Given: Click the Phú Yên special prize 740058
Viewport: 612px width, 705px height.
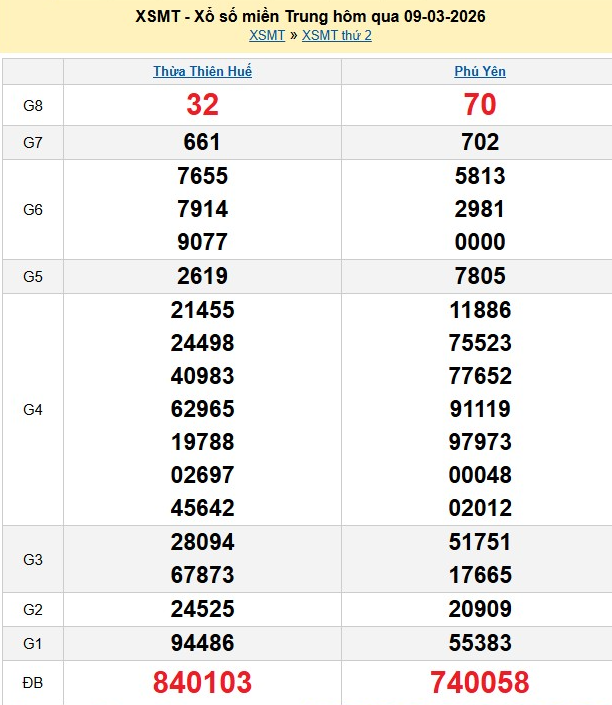Looking at the screenshot, I should click(480, 683).
